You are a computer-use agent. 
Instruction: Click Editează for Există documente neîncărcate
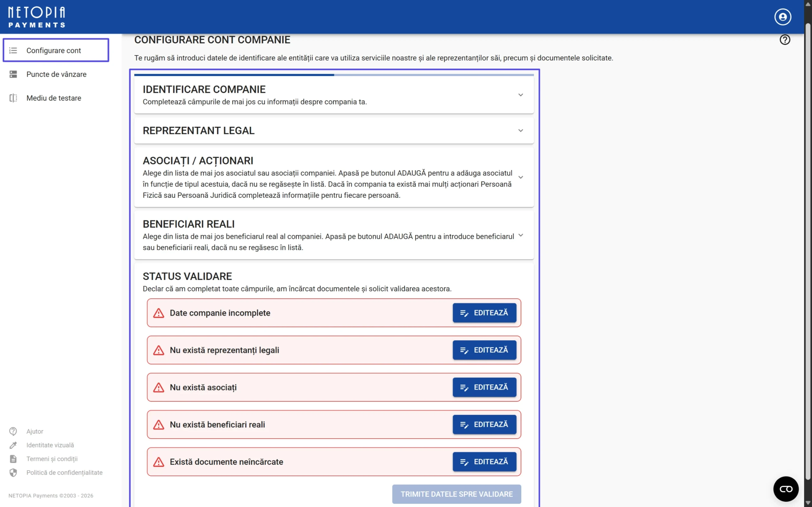(484, 462)
